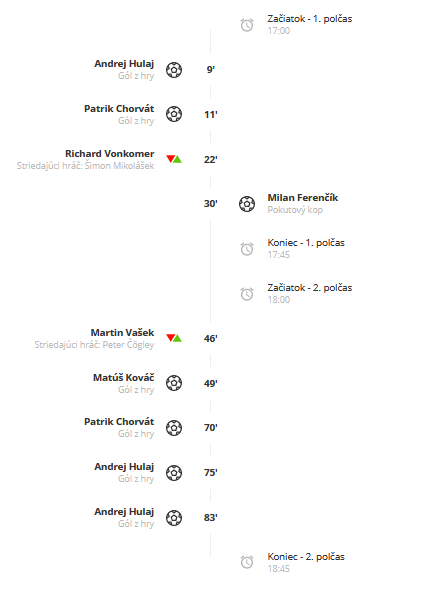Image resolution: width=428 pixels, height=597 pixels.
Task: Open player Milan Ferenčík
Action: pos(303,198)
